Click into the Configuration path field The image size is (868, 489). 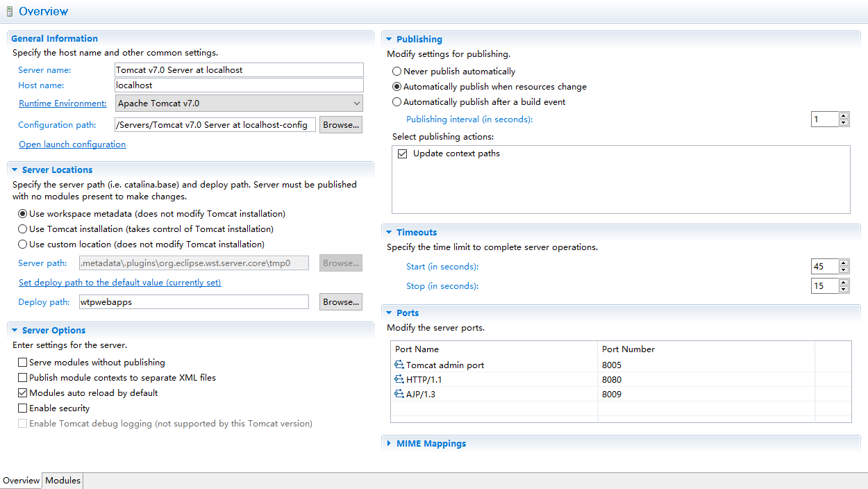(x=215, y=125)
